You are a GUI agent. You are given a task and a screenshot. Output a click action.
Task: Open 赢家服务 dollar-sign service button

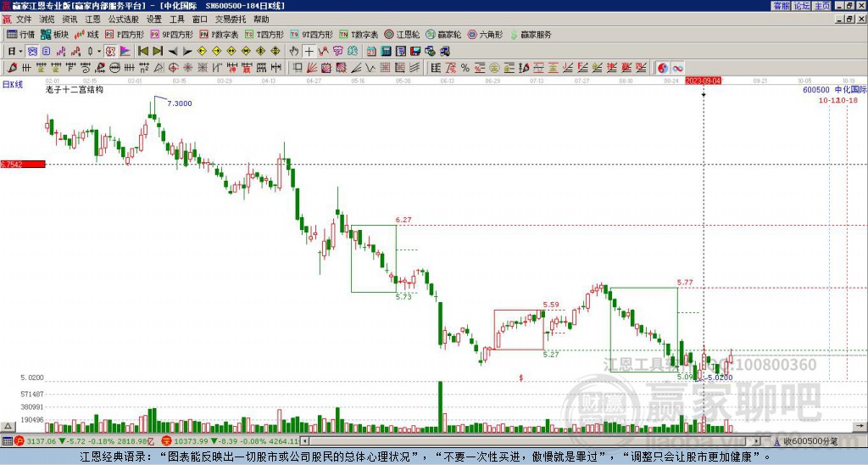[x=531, y=34]
